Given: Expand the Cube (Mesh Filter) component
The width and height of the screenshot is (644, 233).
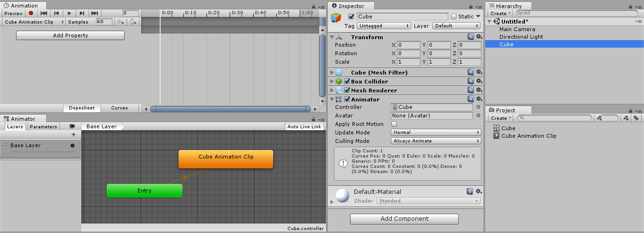Looking at the screenshot, I should click(332, 73).
